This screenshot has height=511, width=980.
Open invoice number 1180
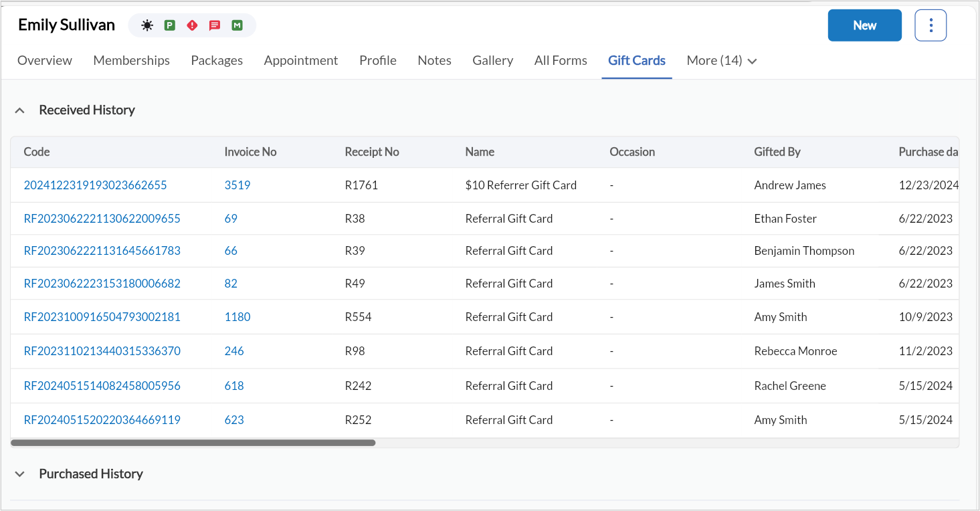point(237,317)
